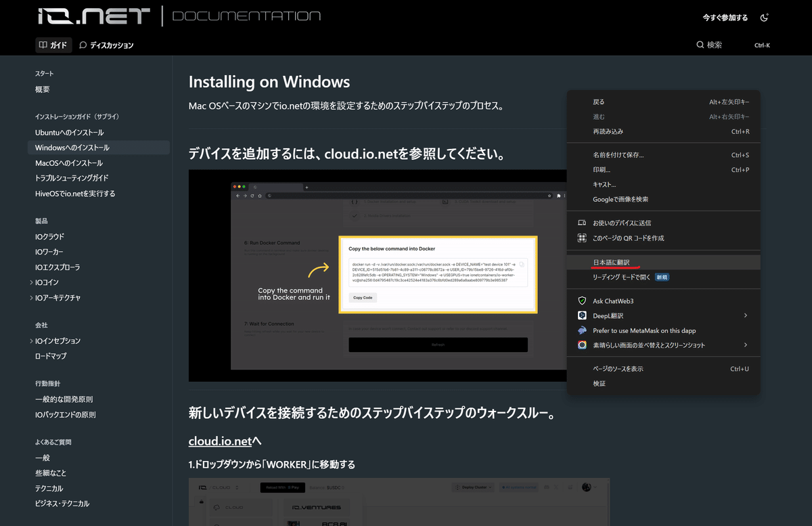Expand the IOコイン sidebar section
Screen dimensions: 812x526
[x=31, y=282]
